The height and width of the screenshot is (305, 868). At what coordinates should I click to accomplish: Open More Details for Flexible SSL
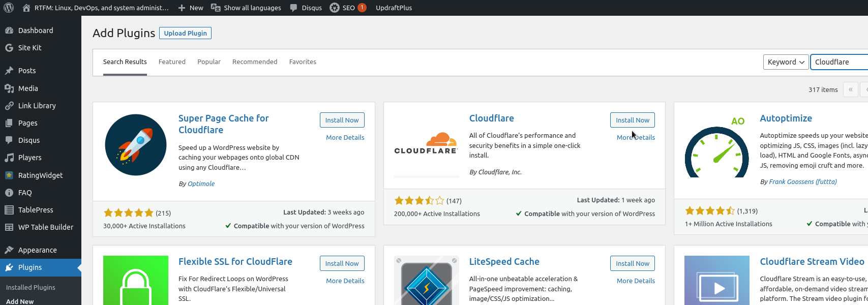pos(345,281)
